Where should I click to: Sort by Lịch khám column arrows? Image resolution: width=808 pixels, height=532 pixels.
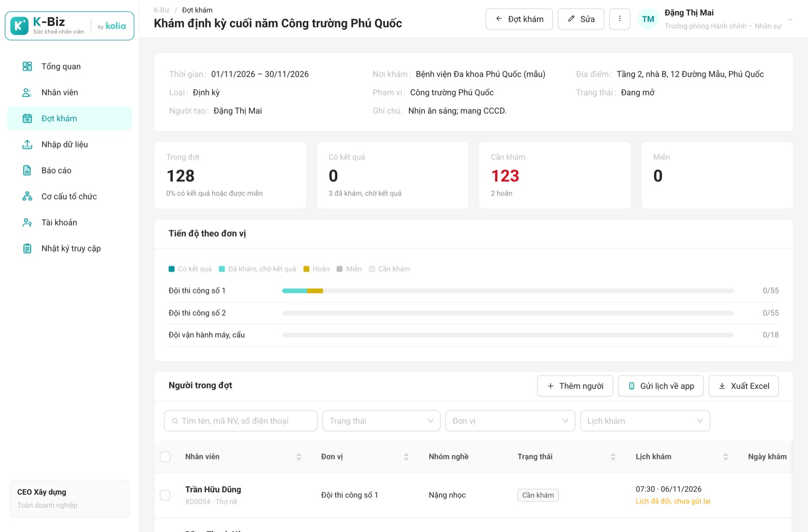[725, 457]
